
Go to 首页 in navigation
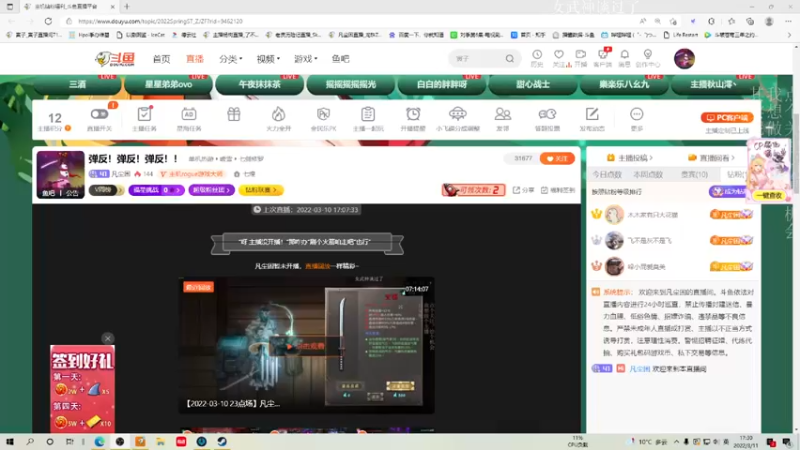[x=161, y=59]
